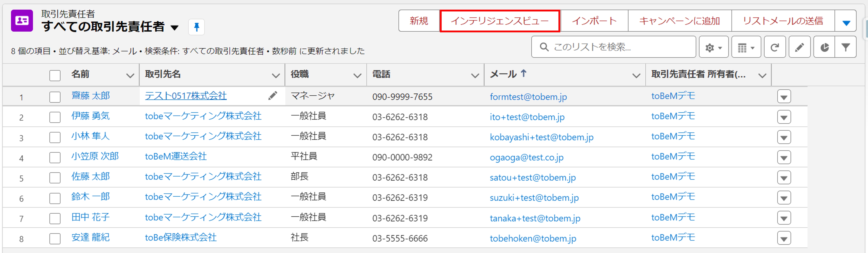Image resolution: width=868 pixels, height=253 pixels.
Task: Open すべての取引先責任者 list view dropdown
Action: [x=174, y=28]
